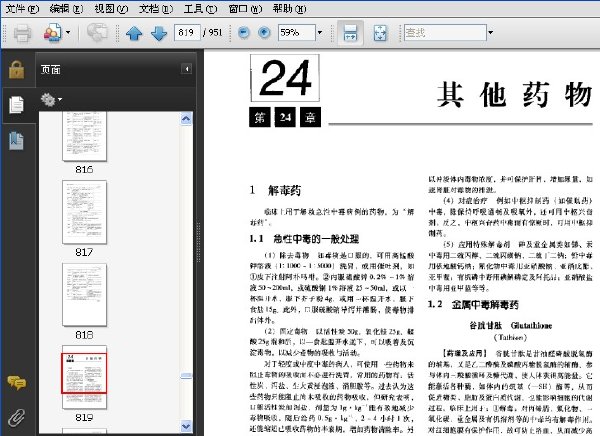Screen dimensions: 600x436
Task: Open the 工具 (Tools) menu
Action: pos(200,8)
